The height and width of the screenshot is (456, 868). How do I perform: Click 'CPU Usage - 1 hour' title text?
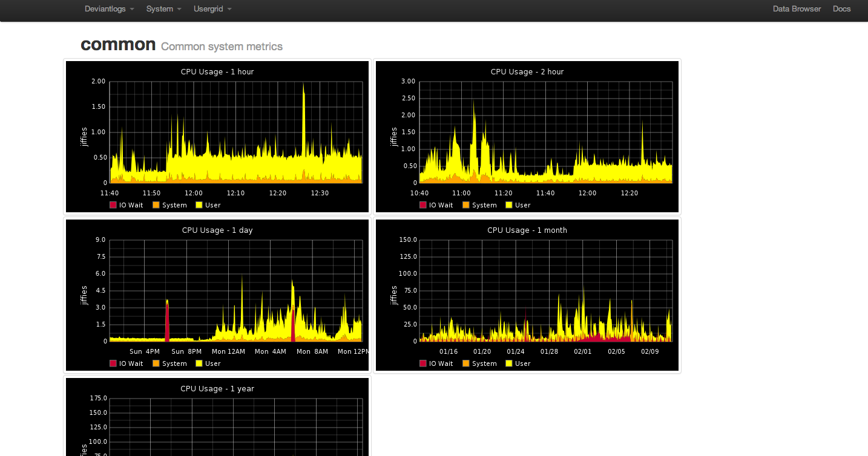(217, 72)
